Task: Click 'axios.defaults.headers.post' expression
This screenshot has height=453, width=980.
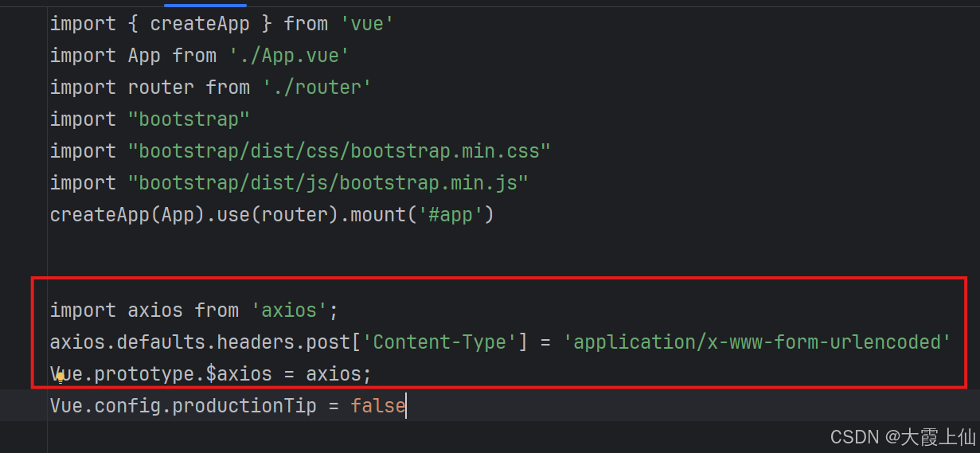Action: click(200, 342)
